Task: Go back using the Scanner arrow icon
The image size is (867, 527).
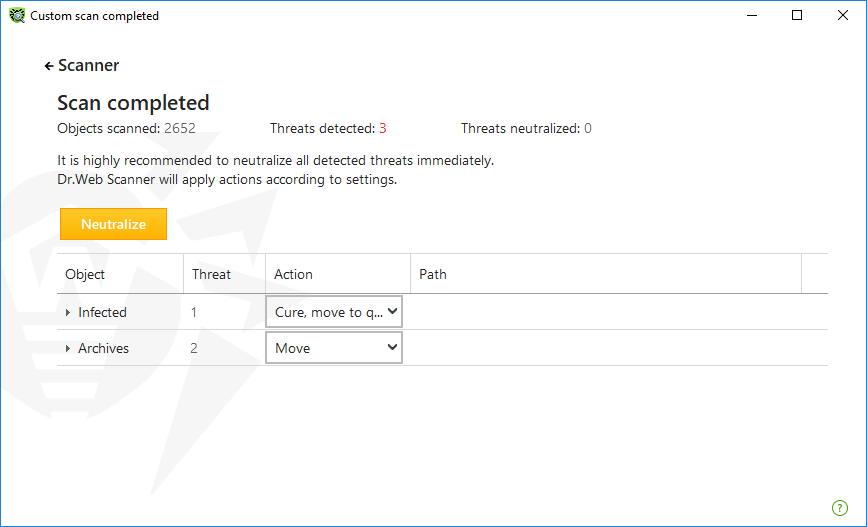Action: pos(49,66)
